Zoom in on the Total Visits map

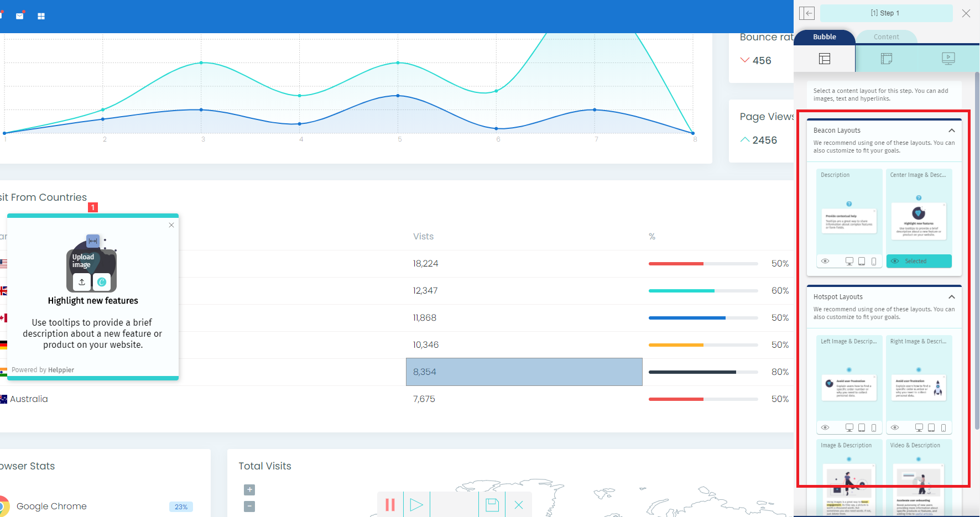coord(249,489)
